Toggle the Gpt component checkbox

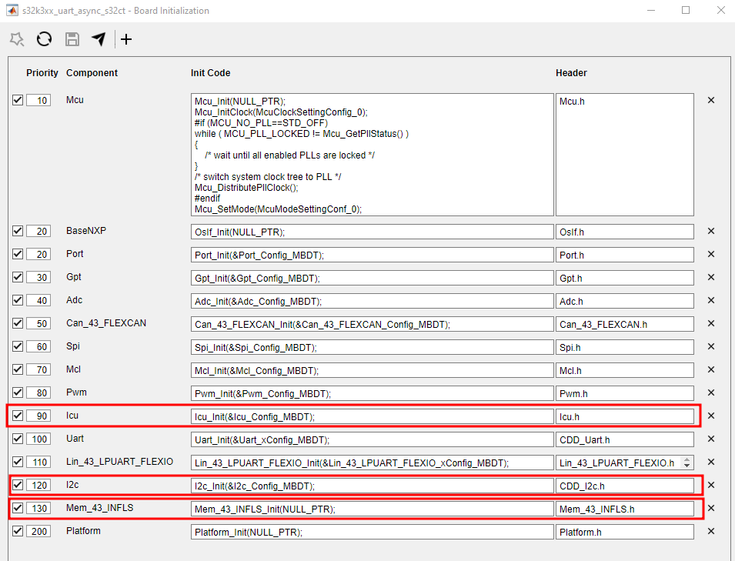point(17,277)
